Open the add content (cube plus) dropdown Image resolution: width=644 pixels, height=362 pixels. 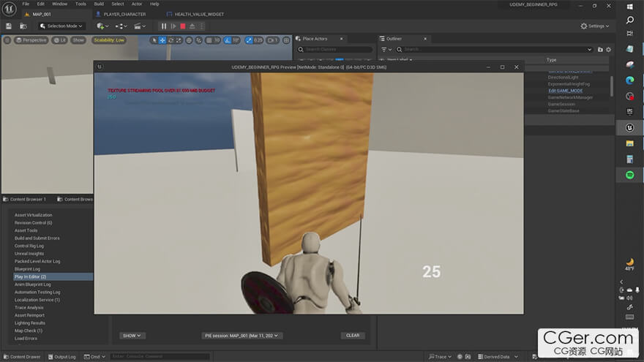tap(102, 26)
